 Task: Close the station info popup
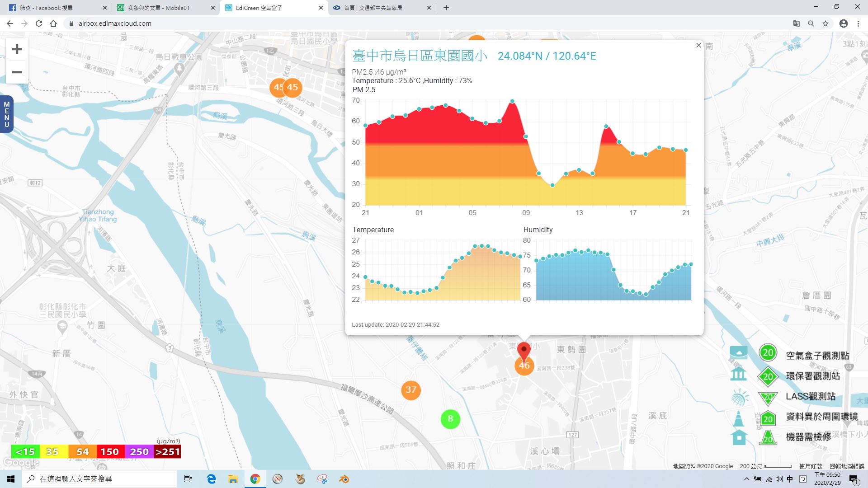coord(698,45)
